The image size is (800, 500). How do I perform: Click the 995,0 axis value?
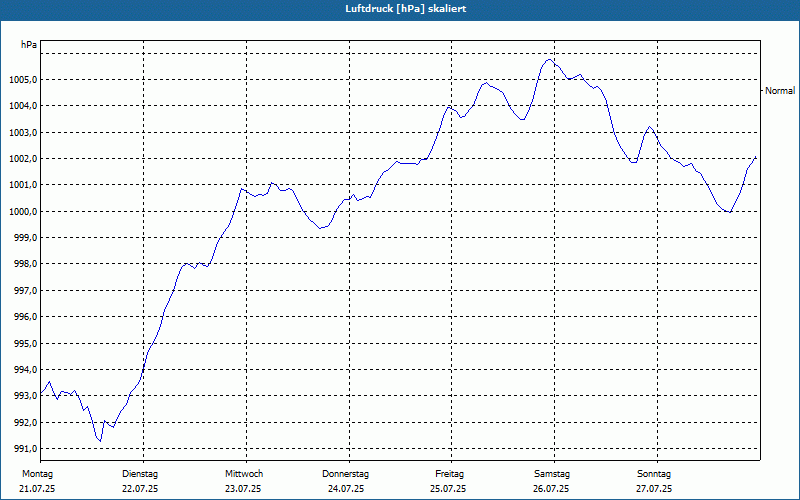click(x=25, y=343)
